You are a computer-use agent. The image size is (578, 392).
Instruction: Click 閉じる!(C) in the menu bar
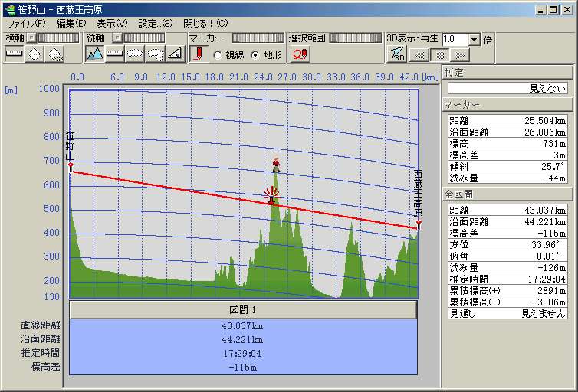coord(206,24)
